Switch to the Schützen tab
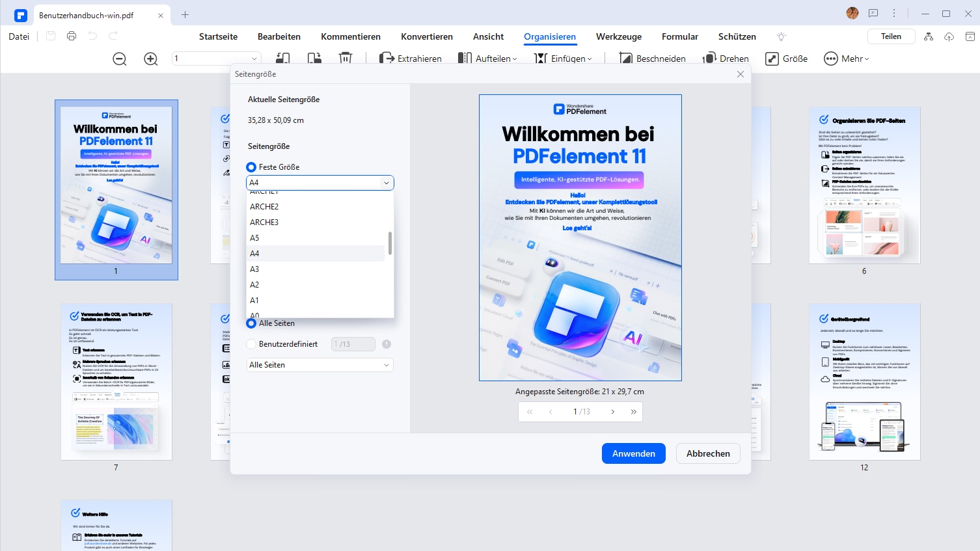This screenshot has height=551, width=980. (x=737, y=36)
